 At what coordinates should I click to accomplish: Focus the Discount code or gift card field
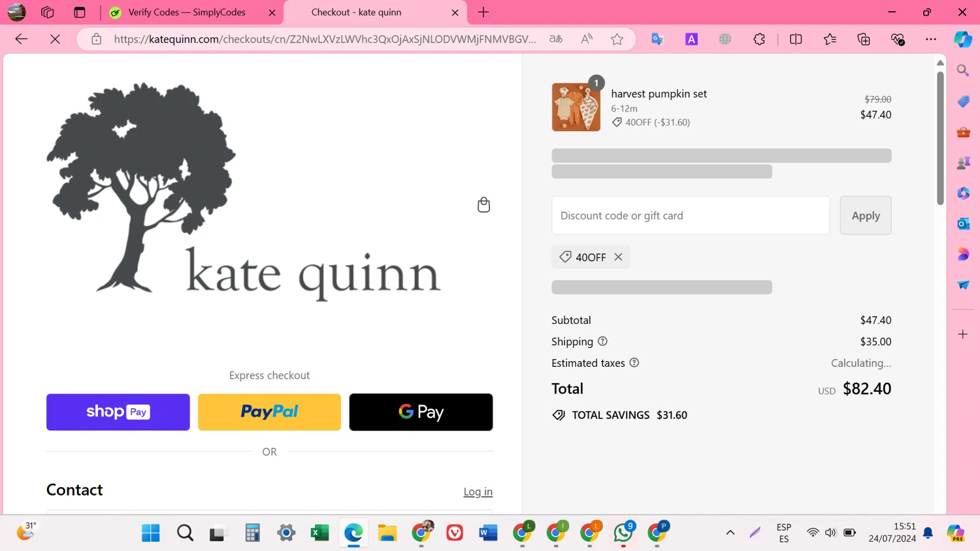click(x=691, y=215)
